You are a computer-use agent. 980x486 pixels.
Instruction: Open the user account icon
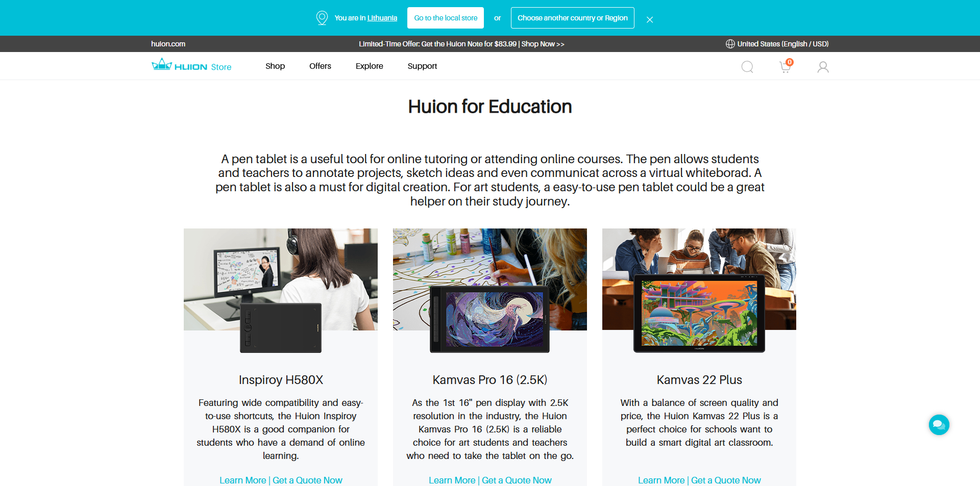823,67
